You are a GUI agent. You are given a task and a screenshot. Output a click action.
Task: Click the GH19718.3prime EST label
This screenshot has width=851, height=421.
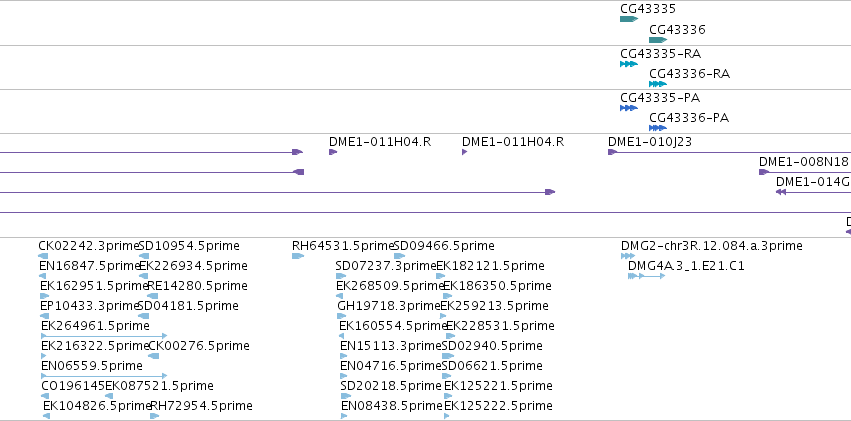point(389,306)
